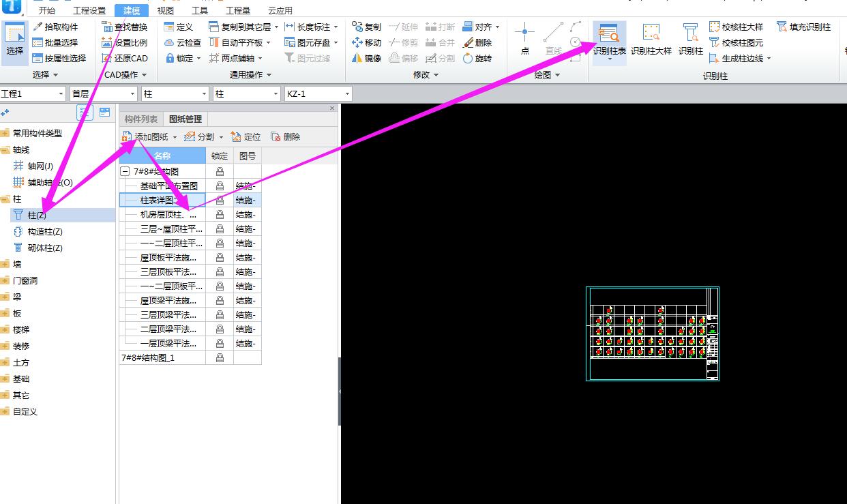Viewport: 847px width, 504px height.
Task: Click 填充识别柱 tool
Action: tap(804, 27)
